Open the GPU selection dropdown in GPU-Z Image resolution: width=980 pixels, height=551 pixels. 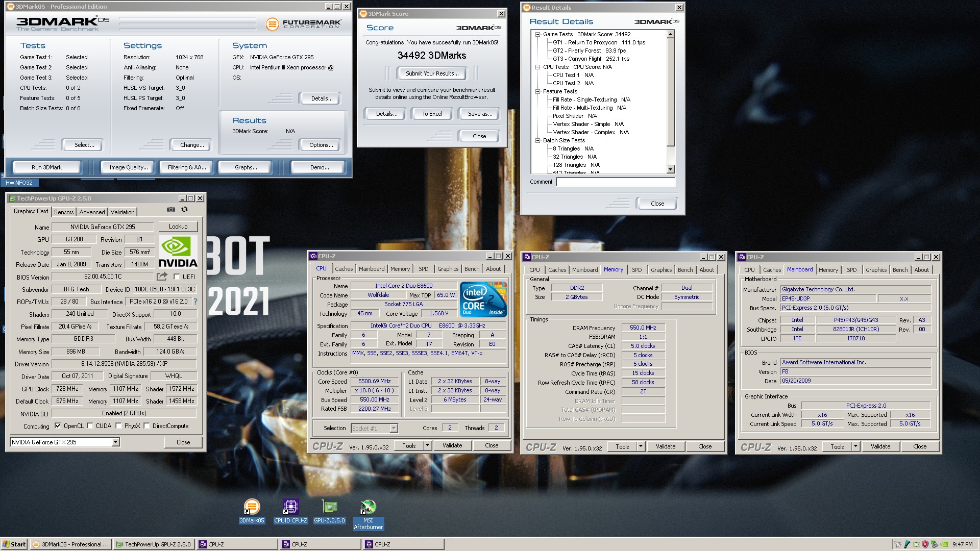click(x=116, y=442)
